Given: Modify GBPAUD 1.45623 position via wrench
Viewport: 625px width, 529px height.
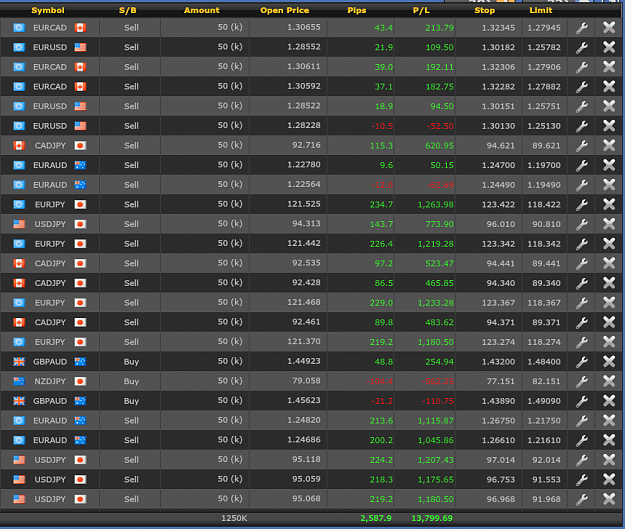Looking at the screenshot, I should 582,401.
